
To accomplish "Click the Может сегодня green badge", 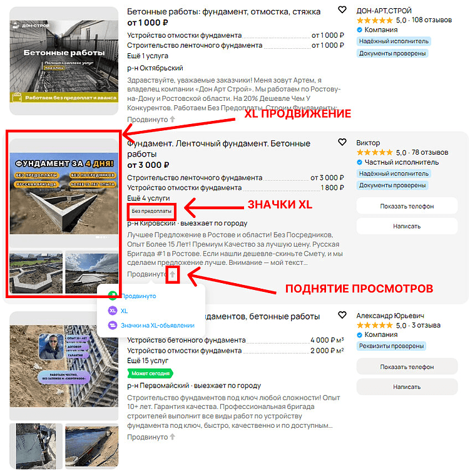I will (x=150, y=373).
